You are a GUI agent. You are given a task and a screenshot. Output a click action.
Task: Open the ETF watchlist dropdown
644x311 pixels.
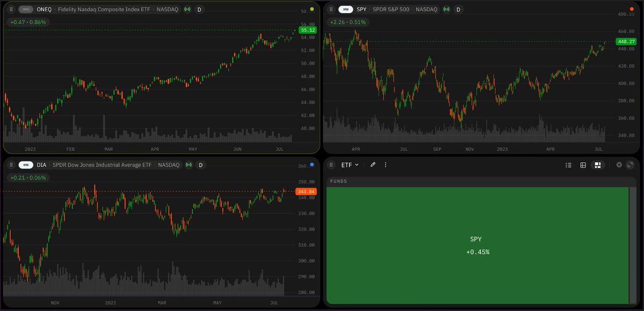click(350, 165)
